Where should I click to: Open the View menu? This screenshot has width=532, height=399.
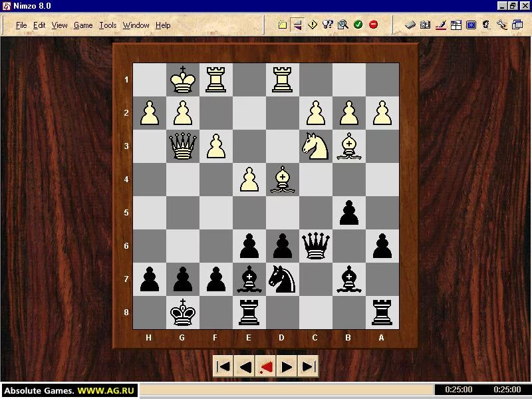click(59, 25)
